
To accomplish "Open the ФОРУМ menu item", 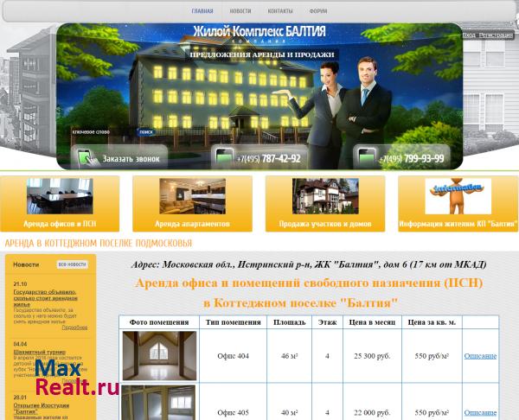I will coord(318,11).
